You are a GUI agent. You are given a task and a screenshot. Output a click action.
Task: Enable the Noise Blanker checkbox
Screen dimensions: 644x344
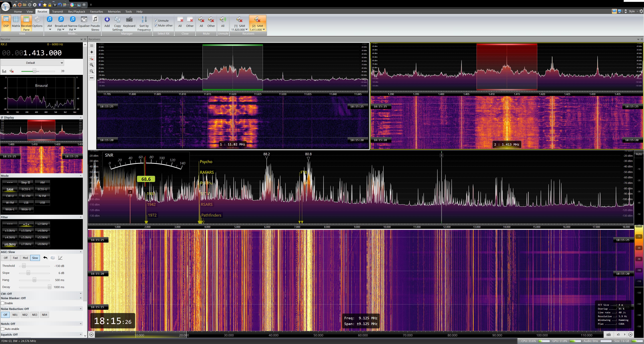(3, 303)
